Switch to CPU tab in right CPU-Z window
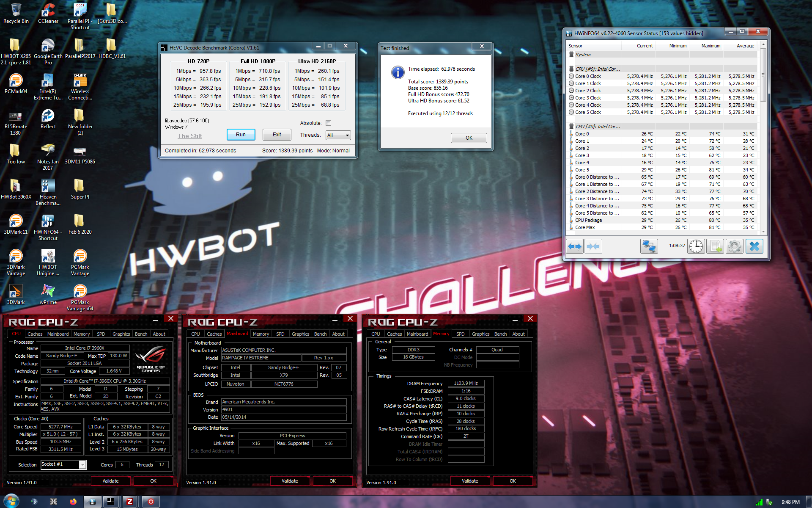The image size is (812, 508). [x=376, y=334]
